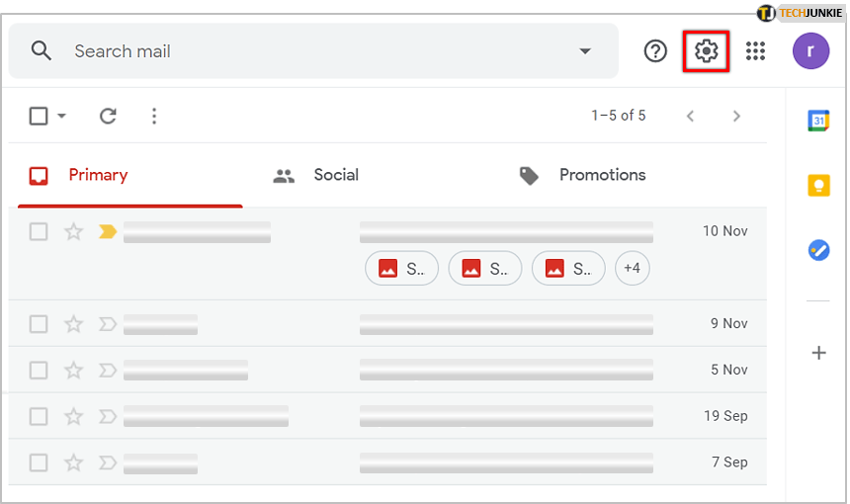This screenshot has width=850, height=504.
Task: Click the purple account avatar
Action: click(x=810, y=51)
